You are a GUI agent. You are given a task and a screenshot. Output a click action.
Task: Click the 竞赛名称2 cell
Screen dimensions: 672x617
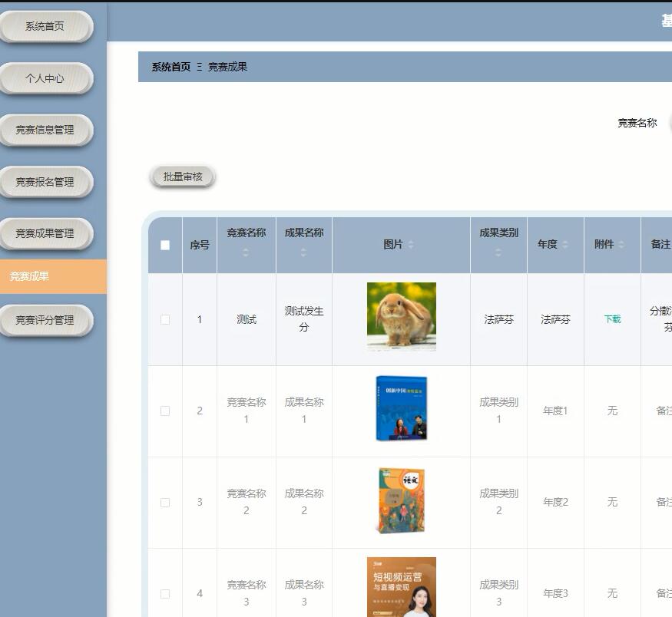point(247,502)
